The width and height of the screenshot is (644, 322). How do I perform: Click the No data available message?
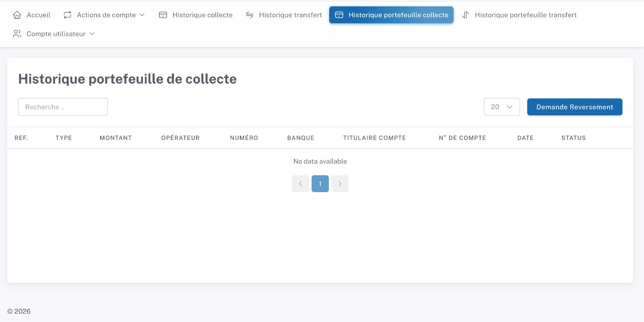(x=320, y=161)
